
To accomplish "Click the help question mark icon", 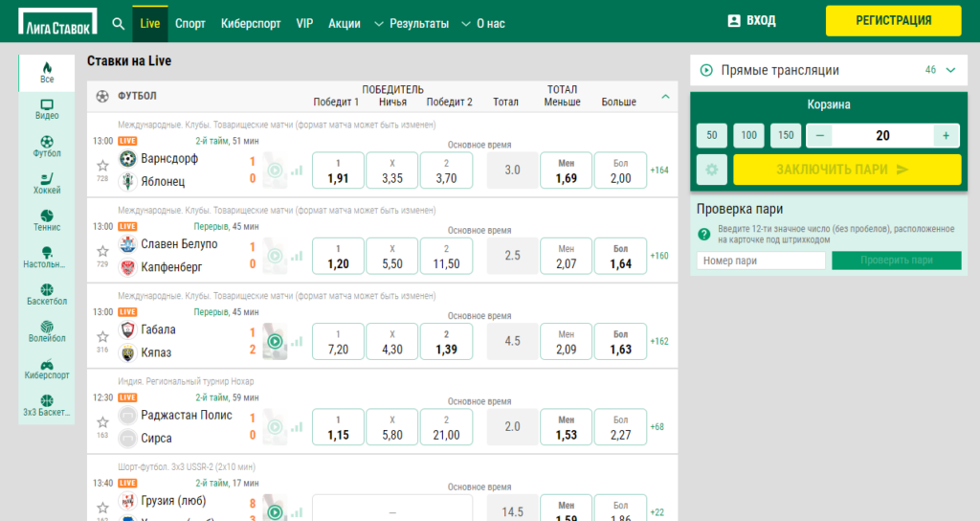I will (x=704, y=234).
